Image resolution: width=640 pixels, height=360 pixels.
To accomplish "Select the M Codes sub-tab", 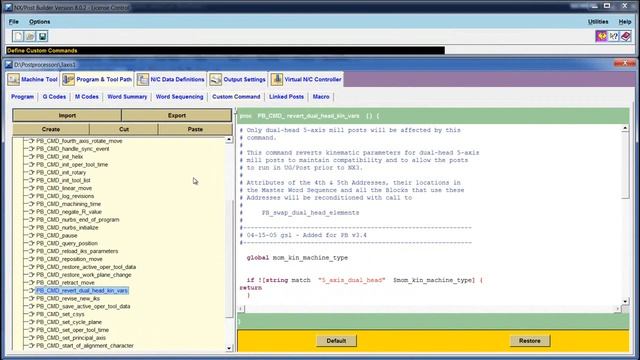I will (87, 97).
